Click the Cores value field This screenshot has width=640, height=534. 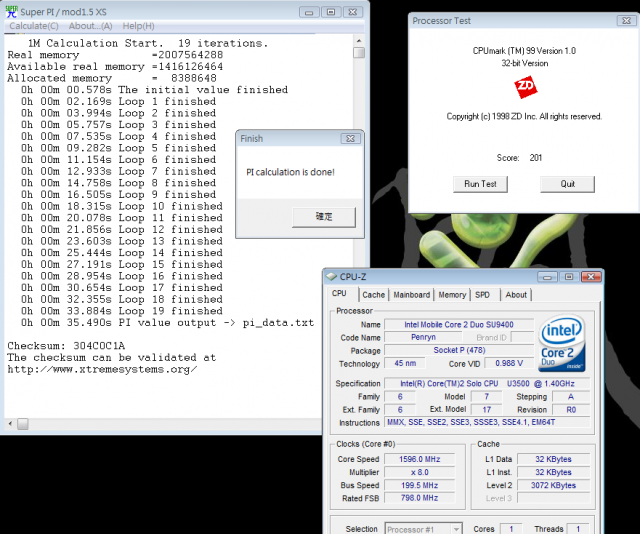coord(511,529)
